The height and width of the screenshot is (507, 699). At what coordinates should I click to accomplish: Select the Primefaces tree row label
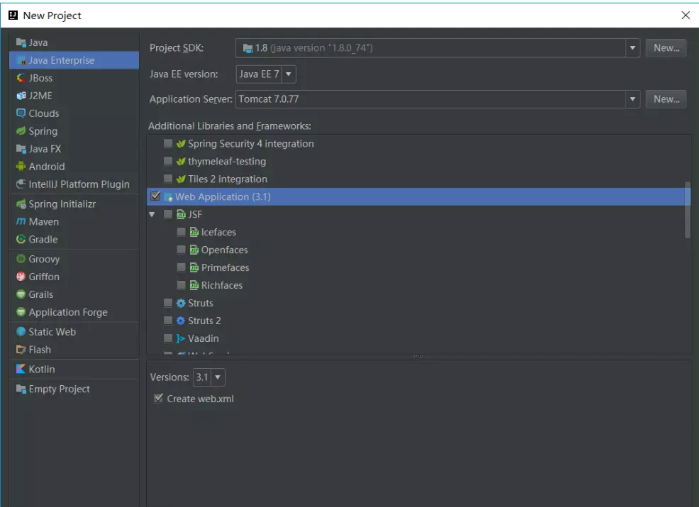tap(225, 268)
